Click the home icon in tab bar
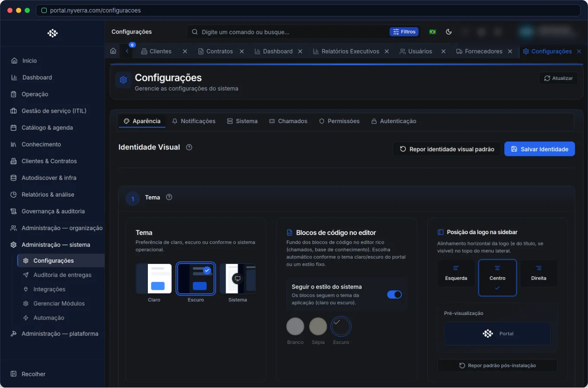This screenshot has height=388, width=588. (113, 51)
